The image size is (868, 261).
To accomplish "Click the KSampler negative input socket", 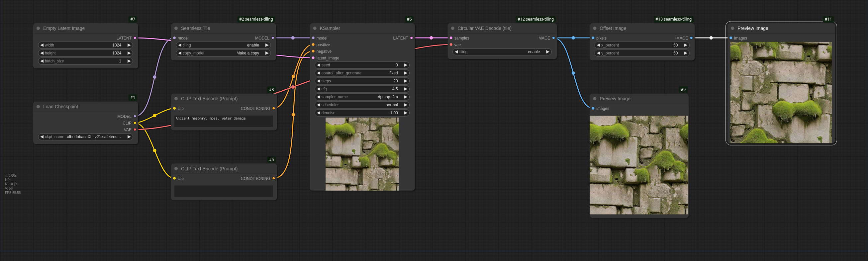I will click(x=313, y=51).
